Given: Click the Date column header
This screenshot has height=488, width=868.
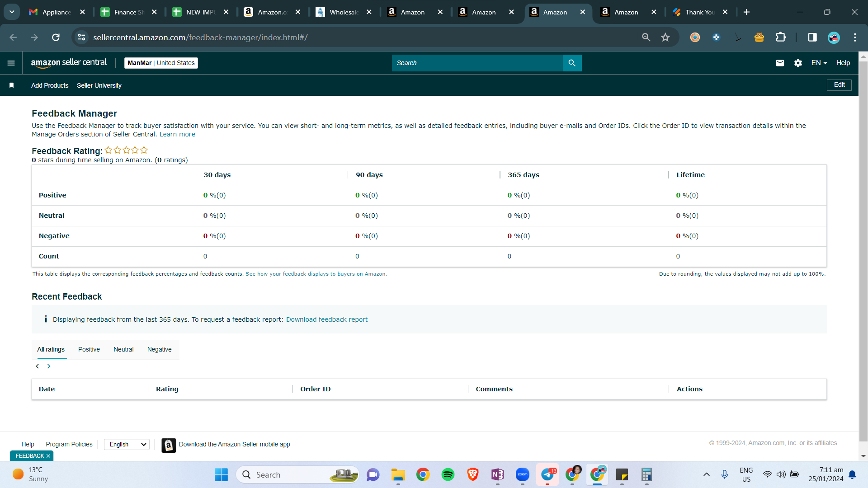Looking at the screenshot, I should [x=47, y=389].
